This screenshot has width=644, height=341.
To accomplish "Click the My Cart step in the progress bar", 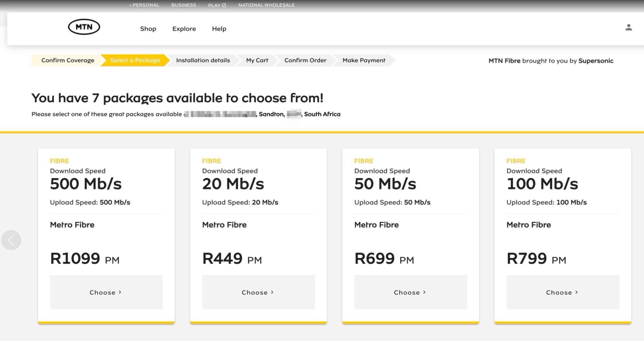I will click(257, 60).
